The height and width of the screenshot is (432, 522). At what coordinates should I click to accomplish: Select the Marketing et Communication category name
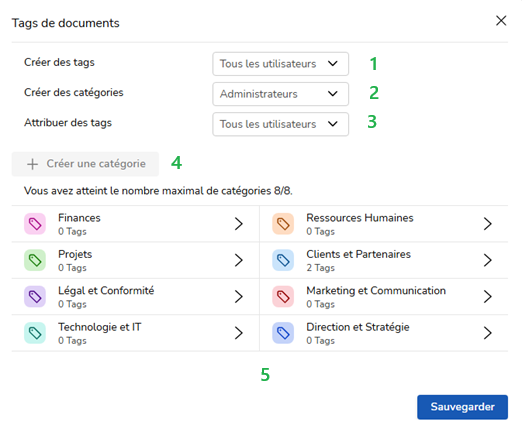376,291
